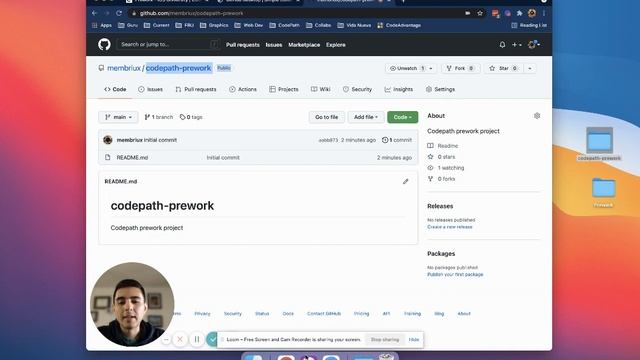Bookmark the page with the star icon

click(x=480, y=13)
